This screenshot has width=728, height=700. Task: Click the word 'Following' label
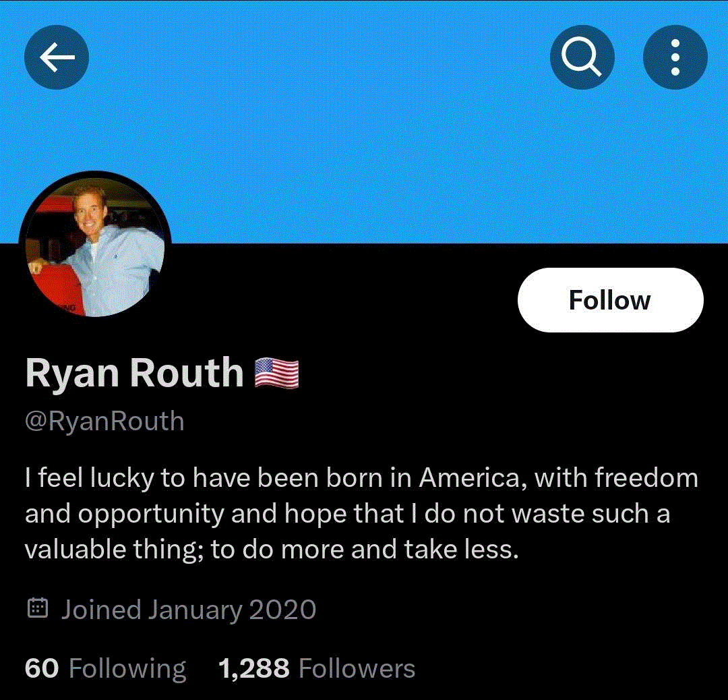(x=127, y=670)
